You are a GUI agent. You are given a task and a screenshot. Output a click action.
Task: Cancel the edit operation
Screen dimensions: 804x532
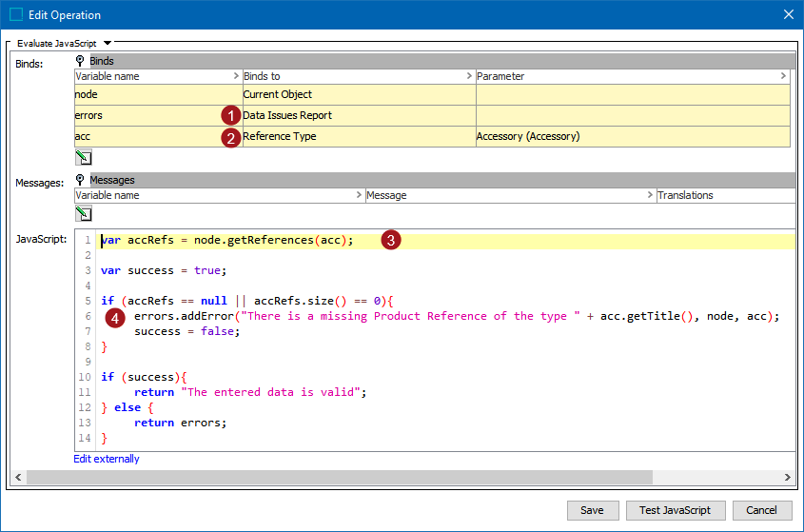click(761, 510)
